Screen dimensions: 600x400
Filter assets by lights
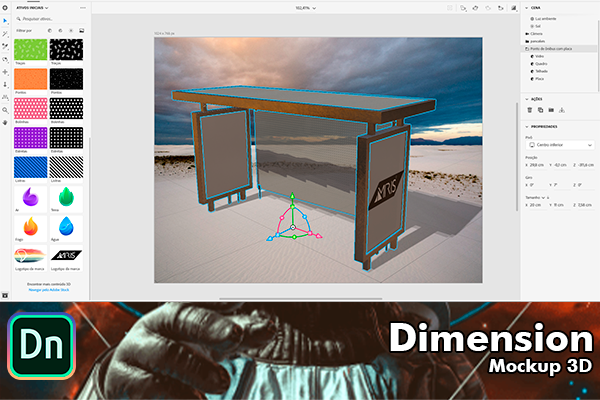coord(71,31)
